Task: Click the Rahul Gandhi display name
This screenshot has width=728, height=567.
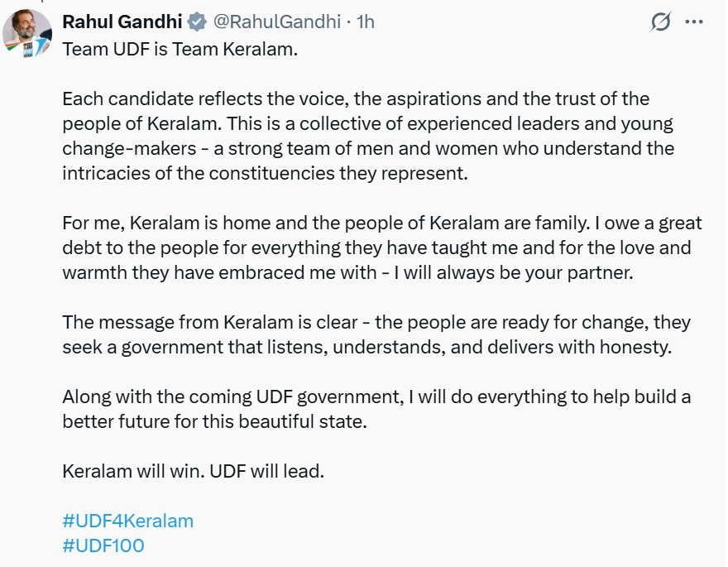Action: tap(122, 22)
